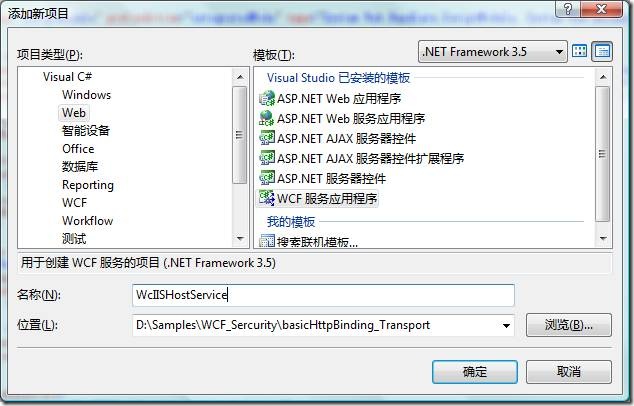Choose the ASP.NET 服务器控件 template icon

(x=267, y=178)
